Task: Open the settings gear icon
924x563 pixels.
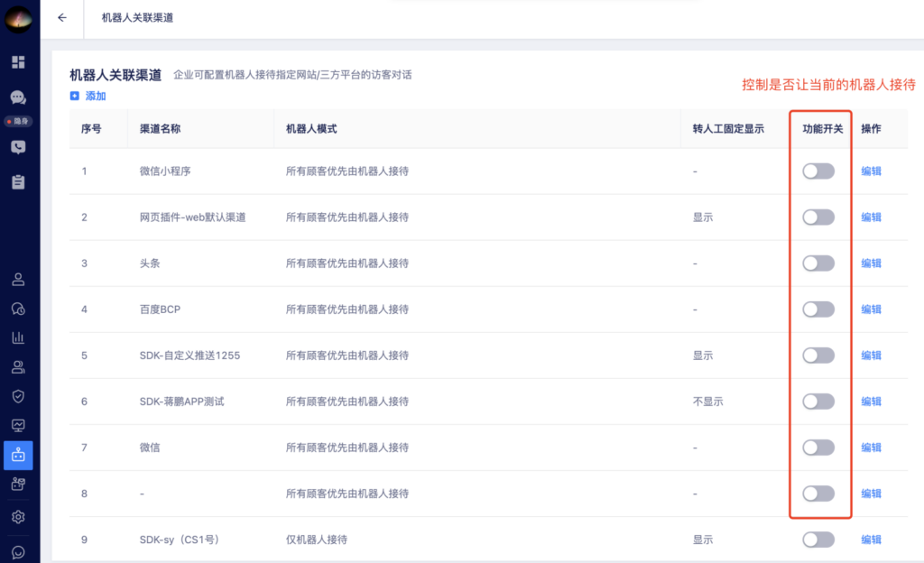Action: coord(18,517)
